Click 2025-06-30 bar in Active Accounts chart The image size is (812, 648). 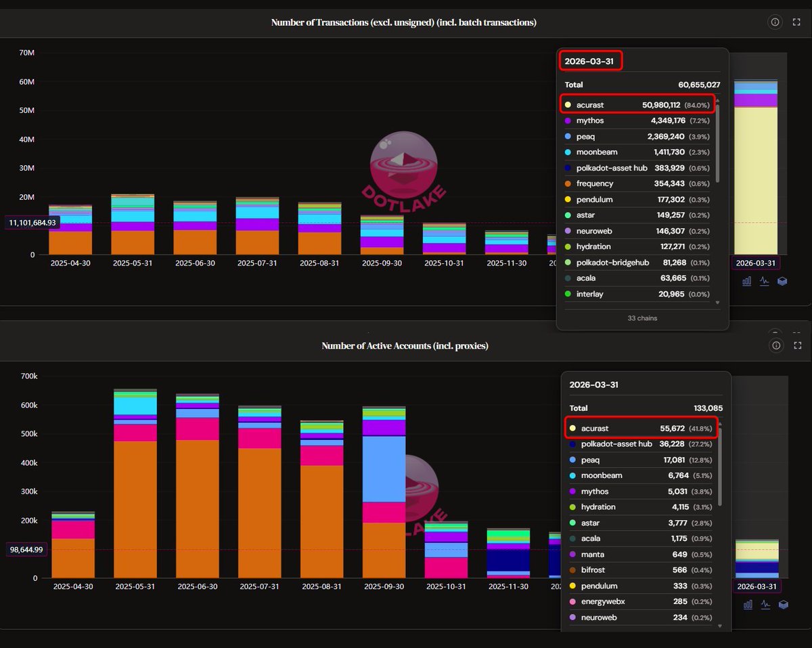[x=197, y=485]
